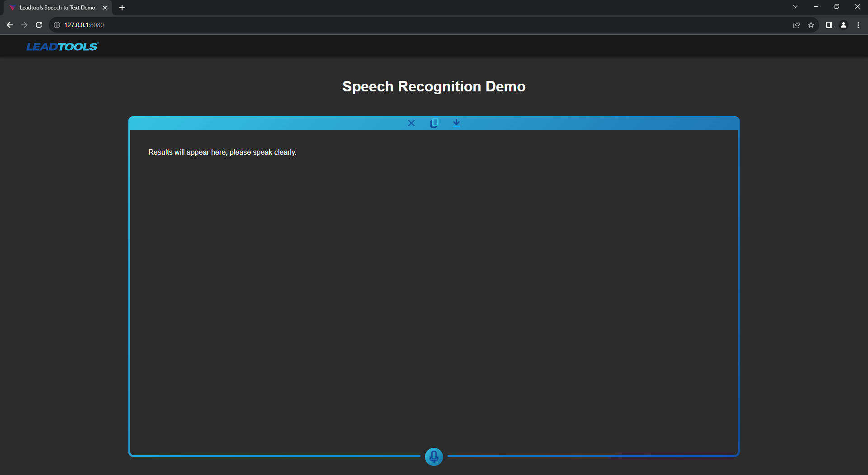Reload the current page
Viewport: 868px width, 475px height.
tap(39, 25)
